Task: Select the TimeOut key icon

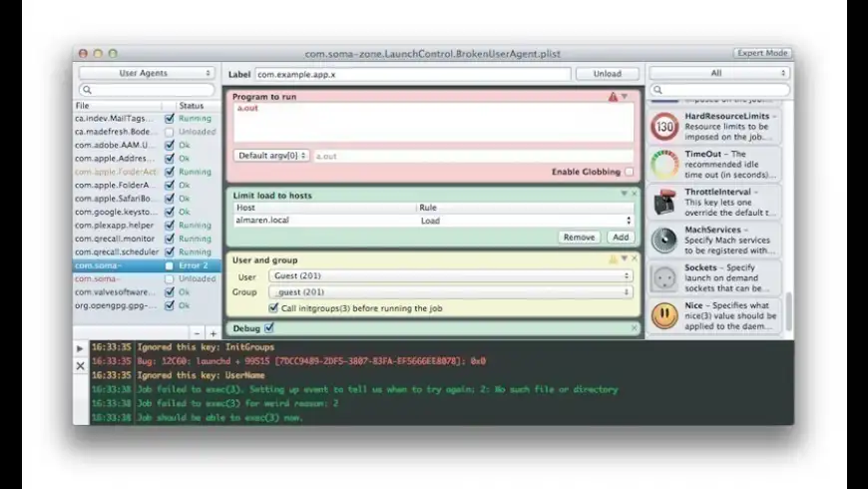Action: [664, 164]
